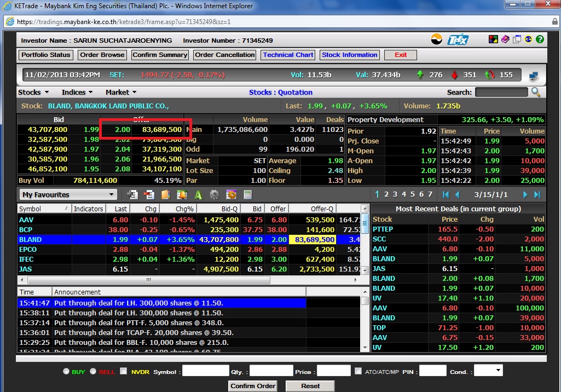561x392 pixels.
Task: Click the bell alert icon
Action: 182,195
